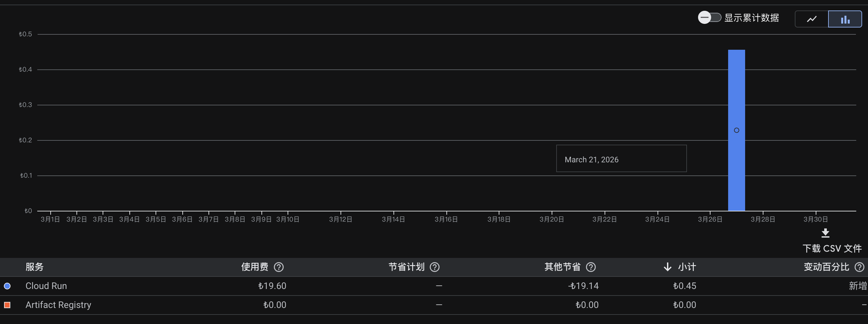Click the 3月10日 axis label

click(288, 219)
